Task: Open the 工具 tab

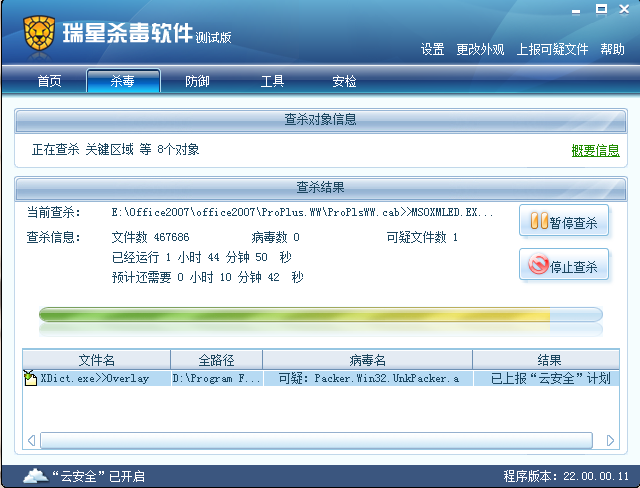Action: click(x=272, y=81)
